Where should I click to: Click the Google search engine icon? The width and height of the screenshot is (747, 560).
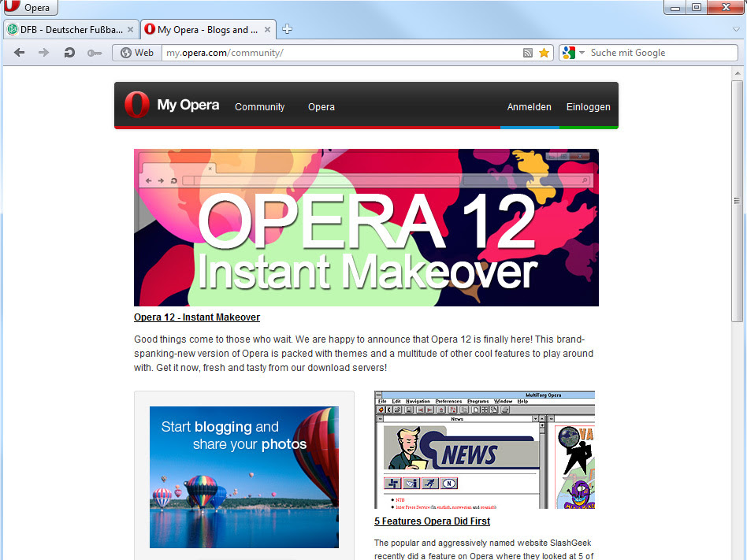coord(569,53)
